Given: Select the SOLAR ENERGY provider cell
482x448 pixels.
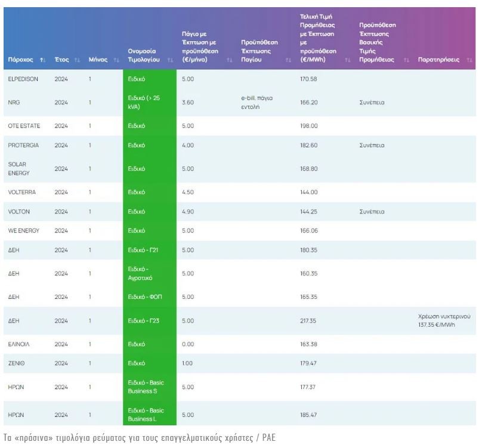Looking at the screenshot, I should 18,169.
